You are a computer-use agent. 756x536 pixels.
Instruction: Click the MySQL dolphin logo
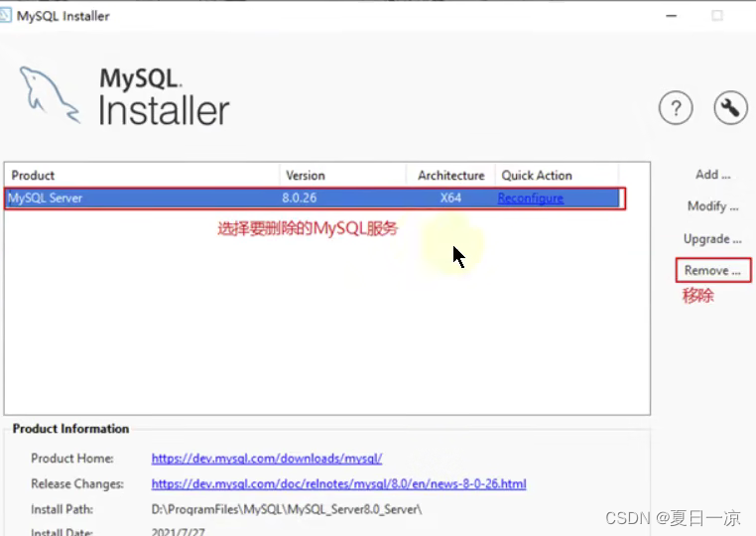coord(50,95)
